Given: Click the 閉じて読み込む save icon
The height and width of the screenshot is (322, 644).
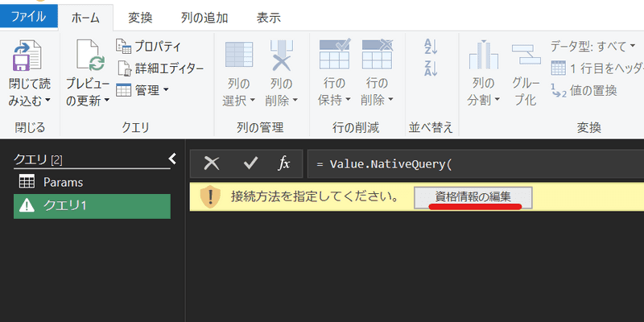Looking at the screenshot, I should click(28, 58).
